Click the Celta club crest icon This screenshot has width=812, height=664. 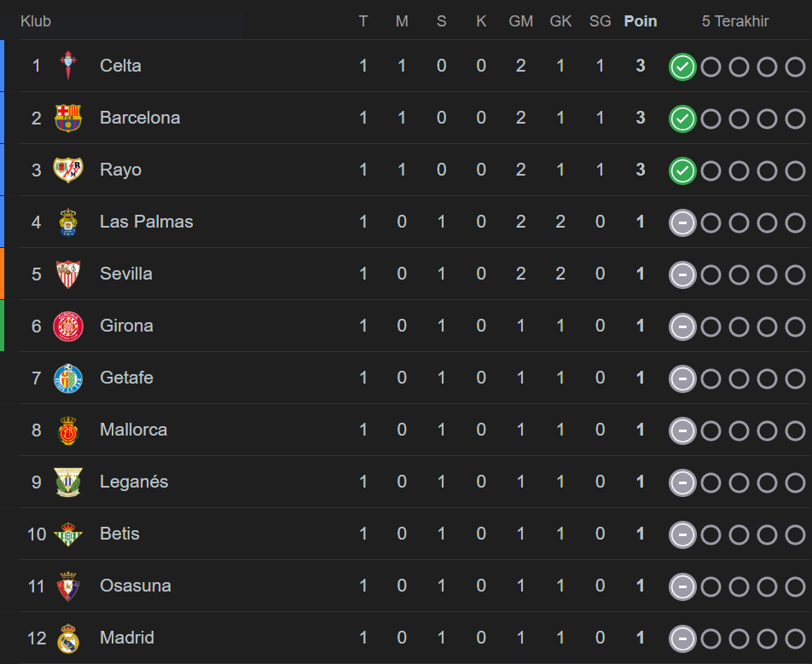point(68,66)
